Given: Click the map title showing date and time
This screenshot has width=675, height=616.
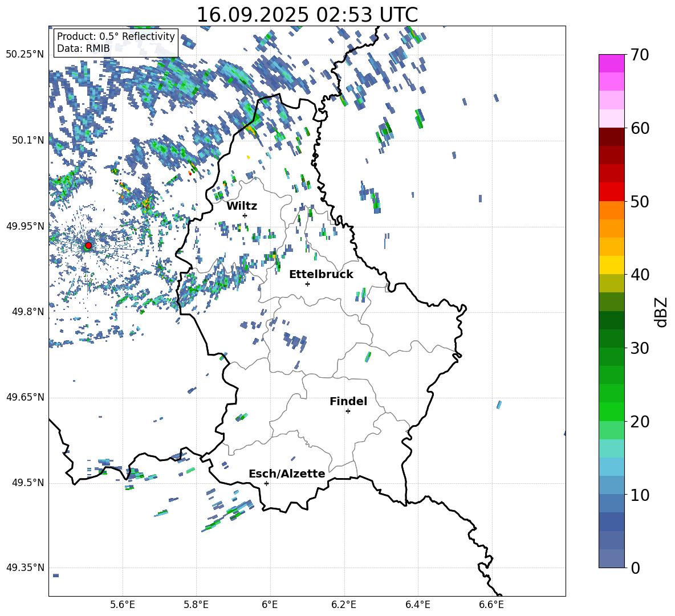Looking at the screenshot, I should click(307, 15).
